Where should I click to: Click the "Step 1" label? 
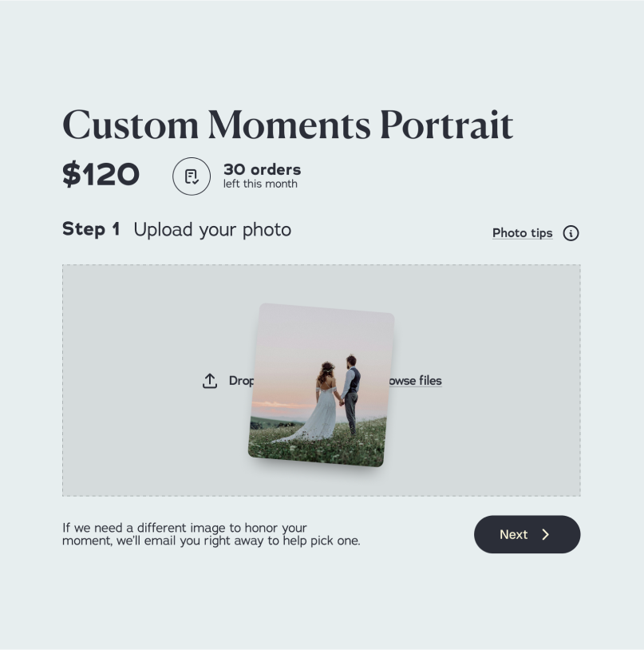tap(91, 230)
